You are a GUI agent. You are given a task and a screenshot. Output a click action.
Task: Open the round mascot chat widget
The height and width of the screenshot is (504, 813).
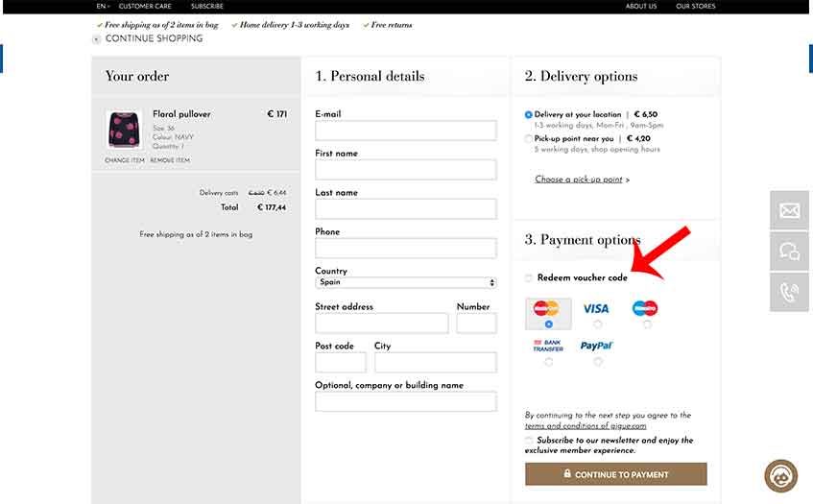point(780,476)
